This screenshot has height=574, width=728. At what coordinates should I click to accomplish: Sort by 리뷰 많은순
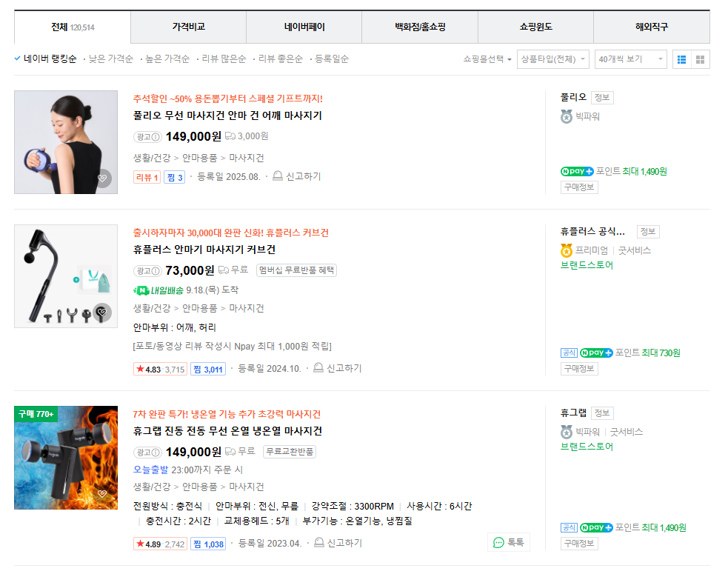[x=224, y=59]
